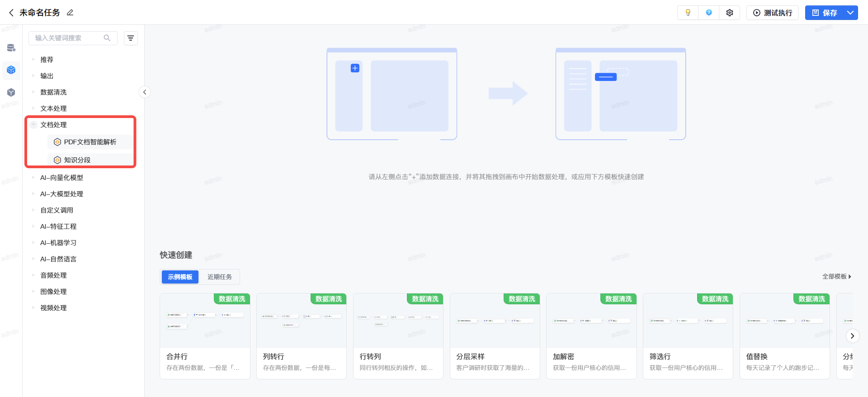Screen dimensions: 868x397
Task: Switch to the 近期任务 tab
Action: [220, 277]
